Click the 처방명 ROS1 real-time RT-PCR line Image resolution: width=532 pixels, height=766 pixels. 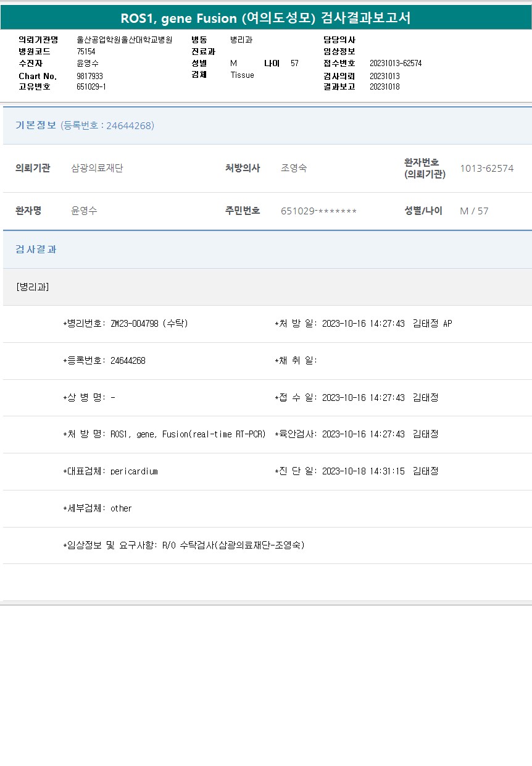[164, 434]
